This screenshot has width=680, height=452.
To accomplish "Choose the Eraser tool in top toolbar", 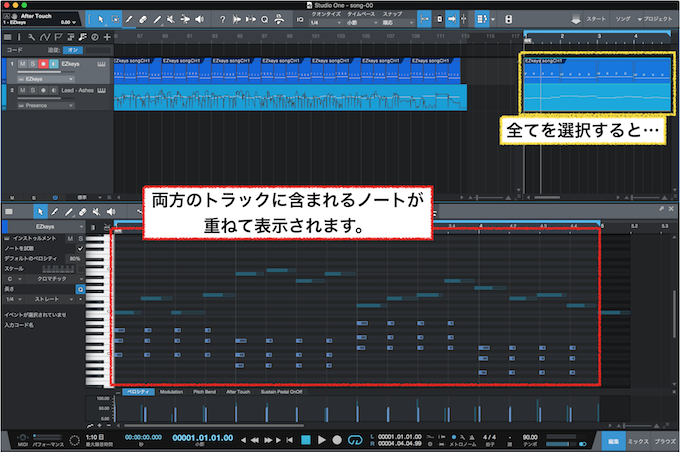I will (143, 20).
